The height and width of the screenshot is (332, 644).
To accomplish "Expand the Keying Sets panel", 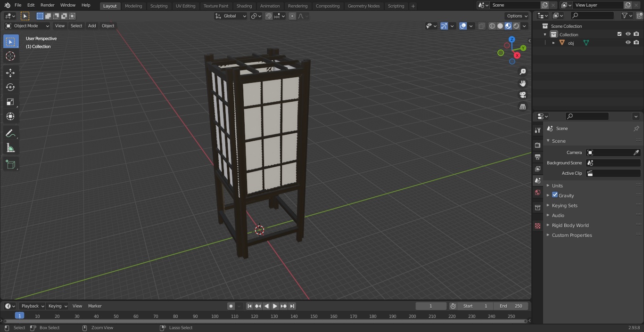I will tap(564, 205).
